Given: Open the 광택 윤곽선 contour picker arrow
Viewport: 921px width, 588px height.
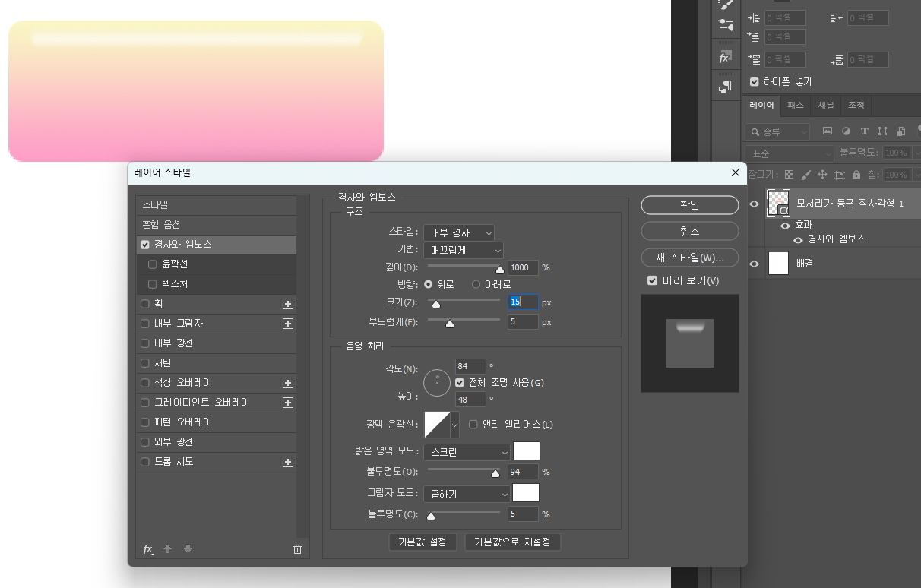Looking at the screenshot, I should click(455, 425).
